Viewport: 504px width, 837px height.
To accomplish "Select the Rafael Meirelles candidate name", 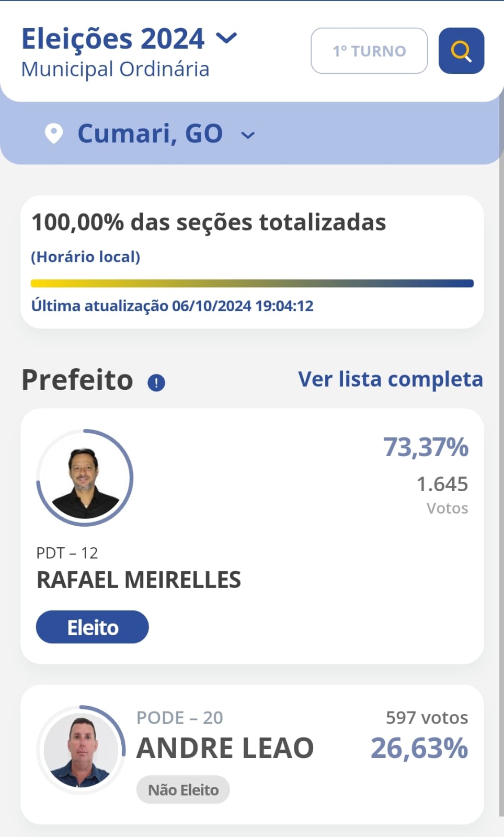I will [139, 580].
